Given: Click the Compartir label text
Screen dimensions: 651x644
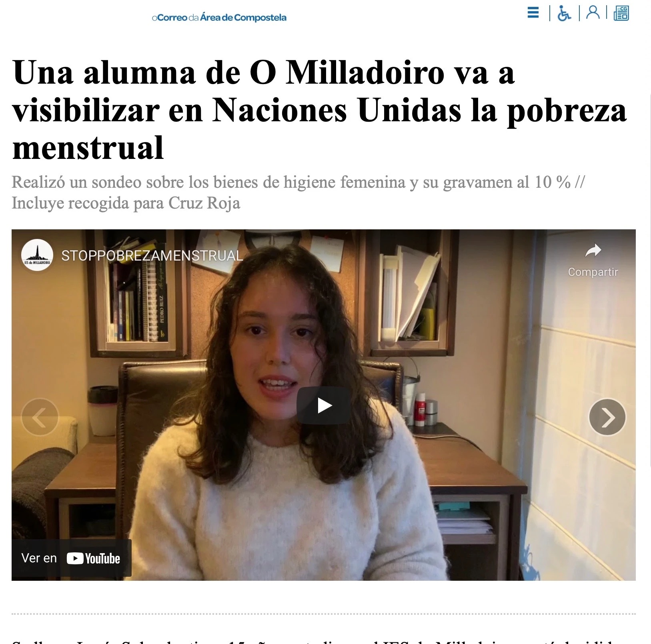Looking at the screenshot, I should pyautogui.click(x=593, y=272).
